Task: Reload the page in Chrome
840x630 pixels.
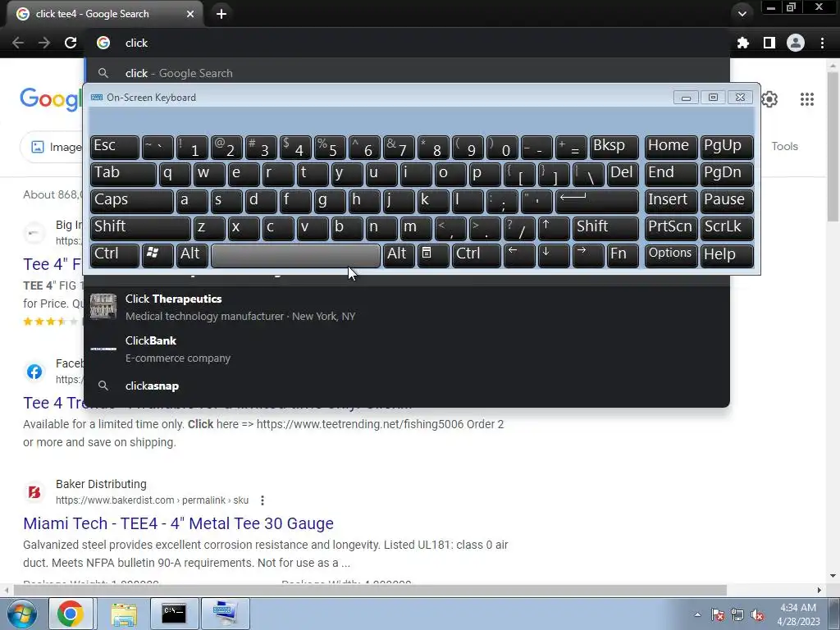Action: coord(71,43)
